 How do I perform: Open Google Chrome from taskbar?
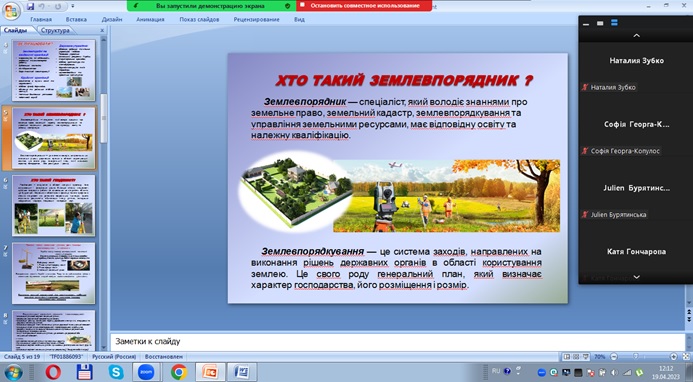(x=179, y=372)
